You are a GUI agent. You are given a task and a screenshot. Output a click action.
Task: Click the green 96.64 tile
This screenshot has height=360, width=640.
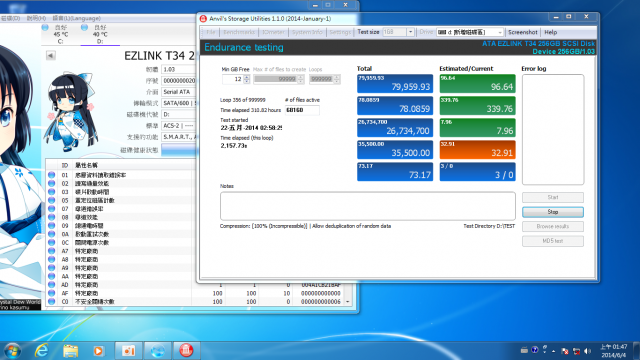click(x=477, y=84)
